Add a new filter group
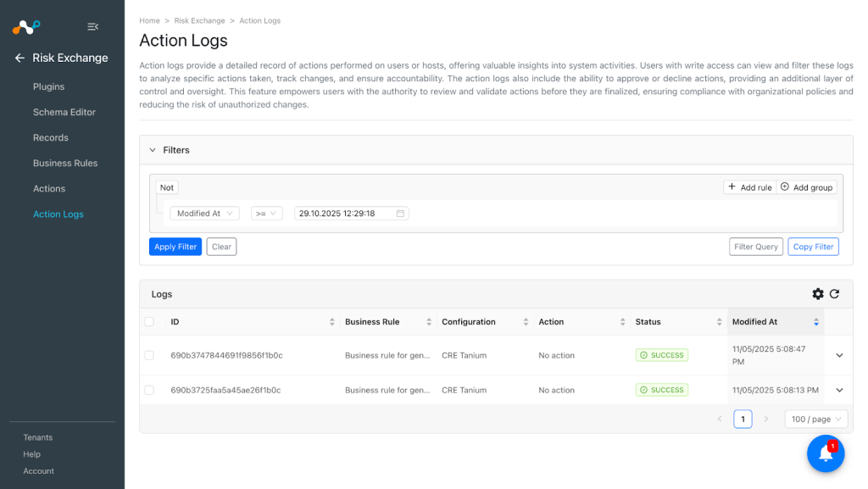Viewport: 868px width, 489px height. click(807, 187)
